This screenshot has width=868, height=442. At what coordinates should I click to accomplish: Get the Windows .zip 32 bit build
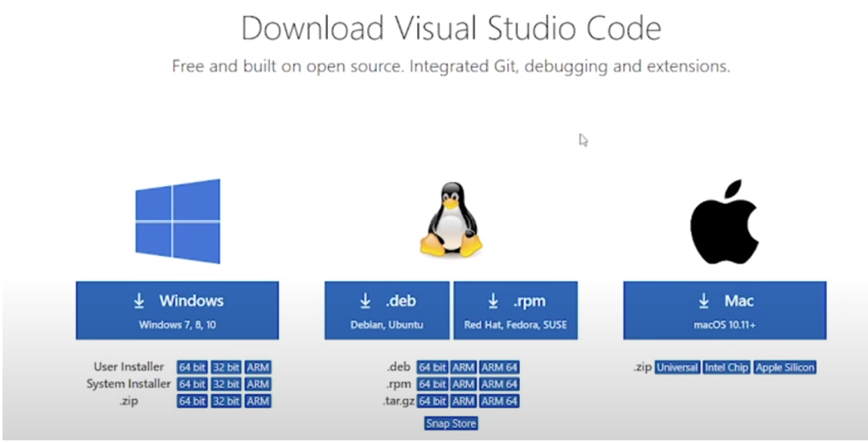tap(226, 401)
